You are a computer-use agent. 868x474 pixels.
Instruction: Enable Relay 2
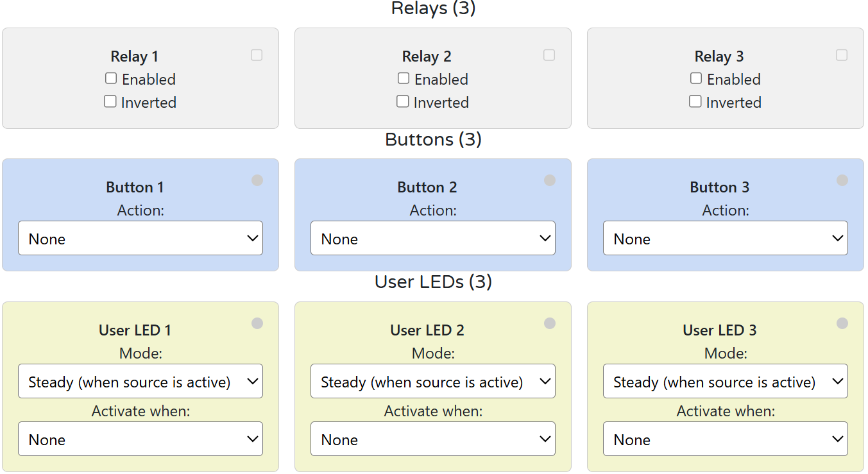click(403, 78)
